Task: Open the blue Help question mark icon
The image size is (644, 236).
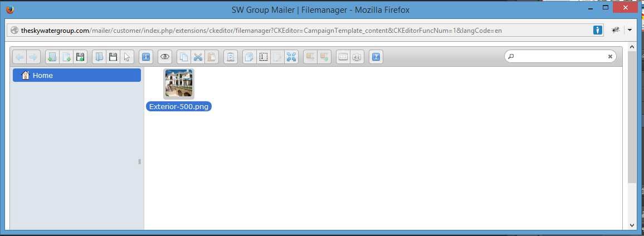Action: 376,57
